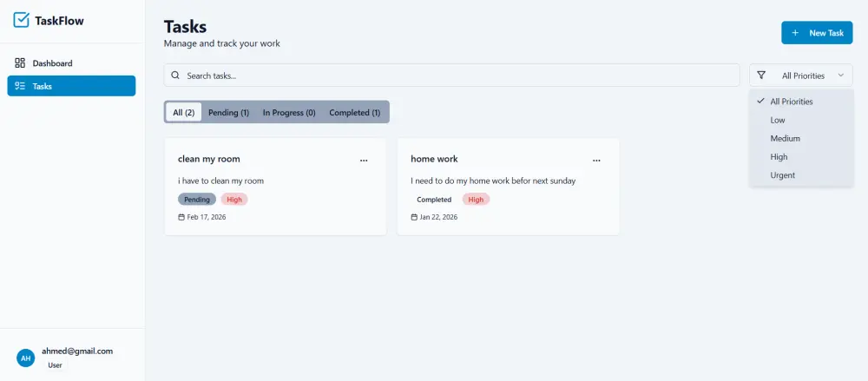Click the red High badge on home work
This screenshot has width=868, height=381.
[476, 200]
